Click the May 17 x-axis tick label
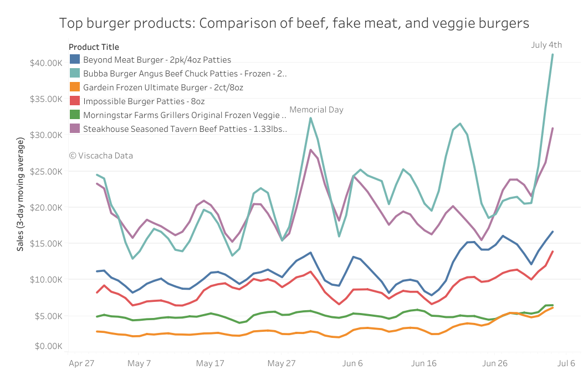 pyautogui.click(x=210, y=363)
